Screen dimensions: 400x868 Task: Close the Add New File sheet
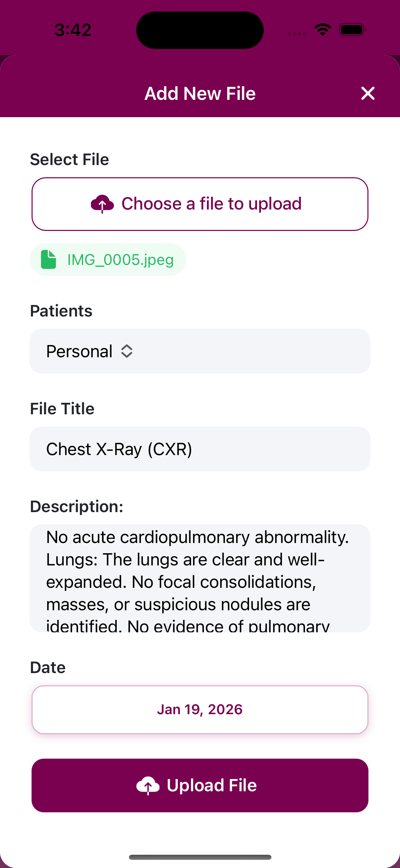tap(368, 93)
